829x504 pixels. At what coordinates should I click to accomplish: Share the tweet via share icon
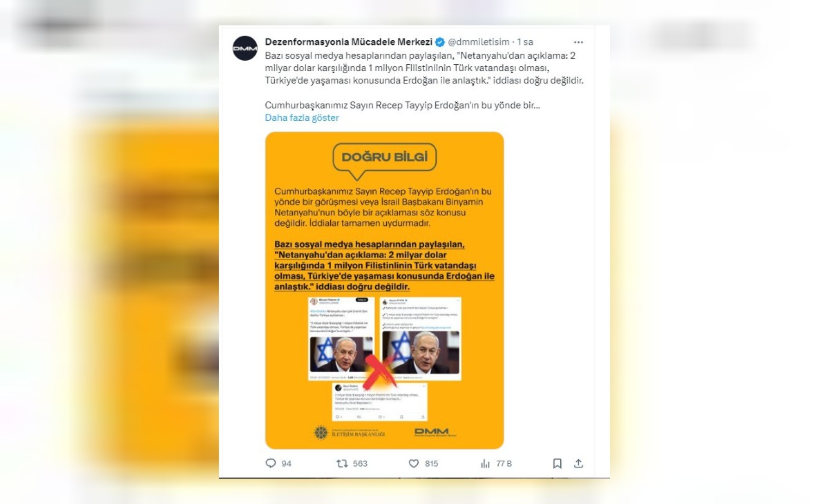click(579, 463)
